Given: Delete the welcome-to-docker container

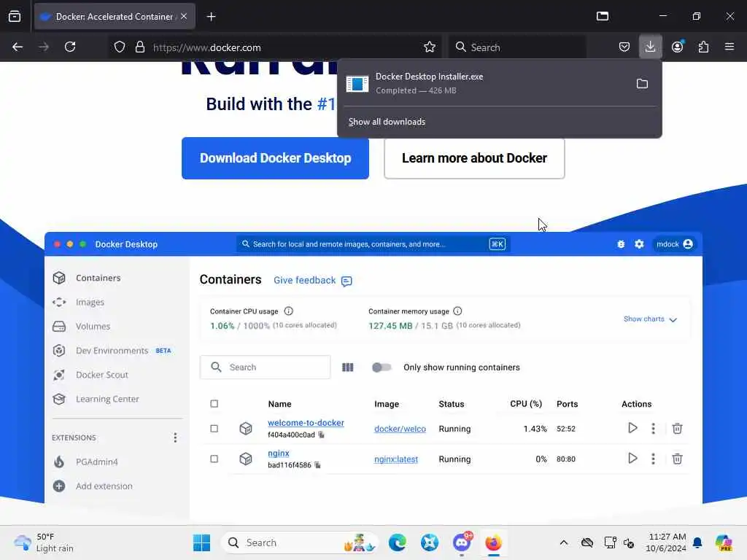Looking at the screenshot, I should (x=677, y=429).
